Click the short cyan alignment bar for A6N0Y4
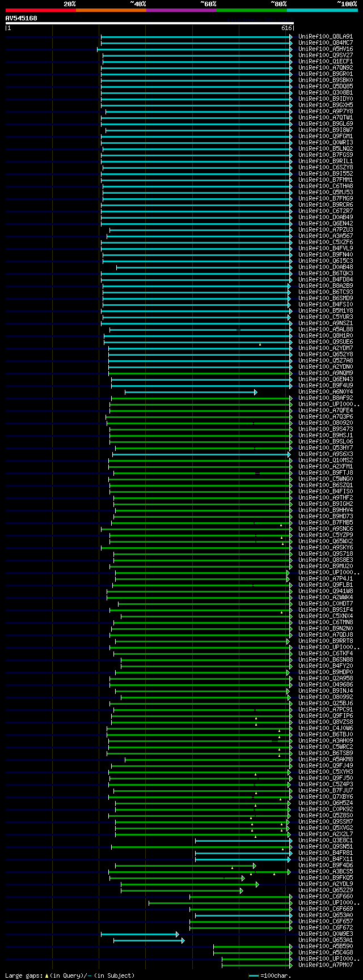The image size is (363, 980). [x=191, y=392]
